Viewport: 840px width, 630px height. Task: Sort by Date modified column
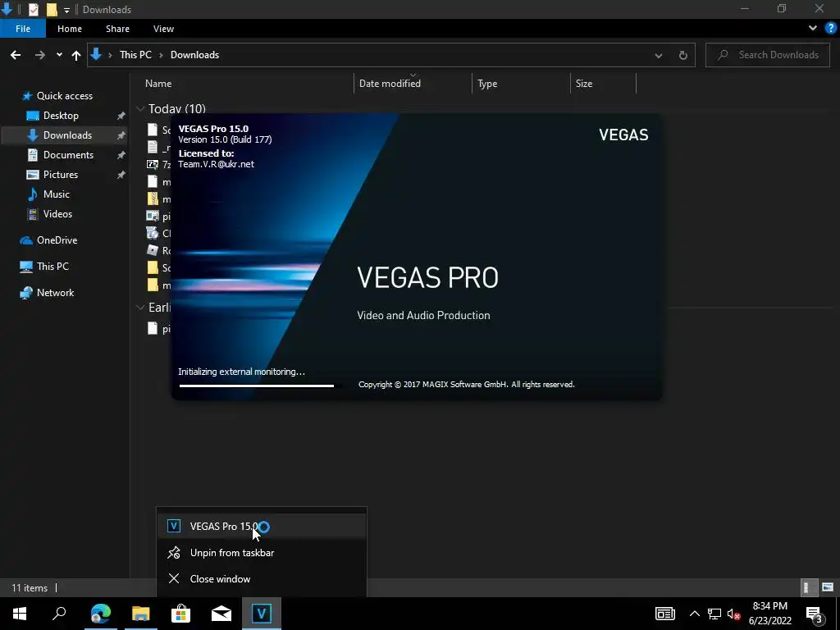coord(390,84)
